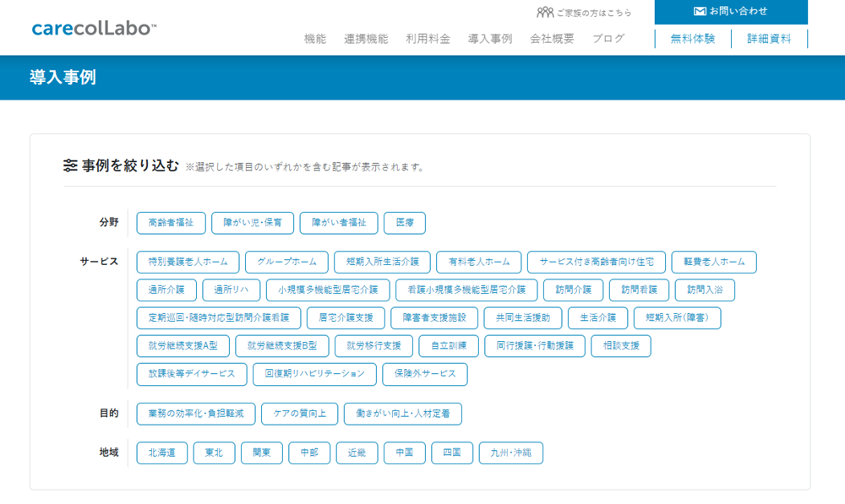Select the 同行援護・行動援護 tag
The width and height of the screenshot is (845, 504).
tap(535, 346)
